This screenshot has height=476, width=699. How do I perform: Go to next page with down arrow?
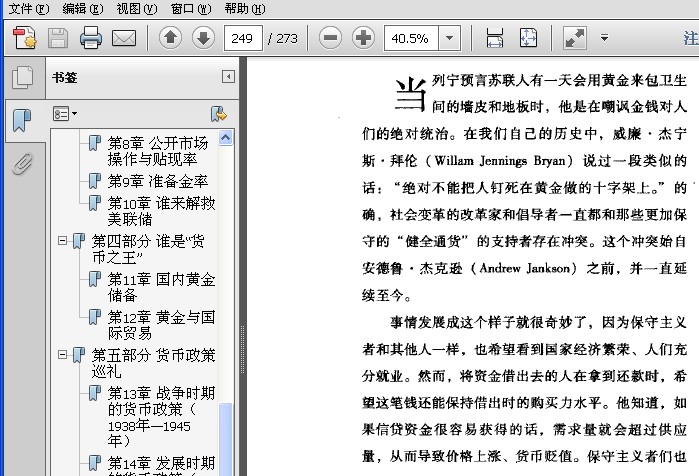click(203, 39)
